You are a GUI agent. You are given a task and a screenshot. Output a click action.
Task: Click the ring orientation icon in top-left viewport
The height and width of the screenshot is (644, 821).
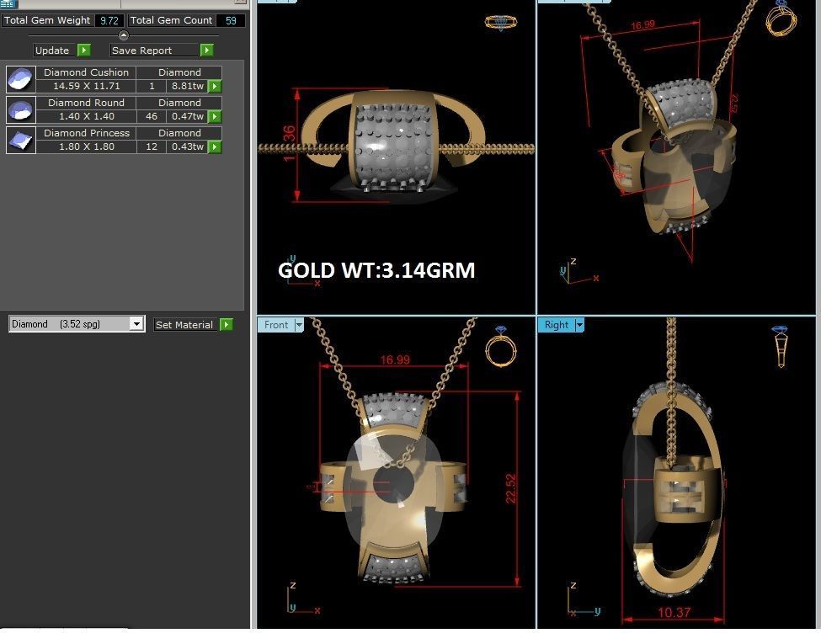501,23
